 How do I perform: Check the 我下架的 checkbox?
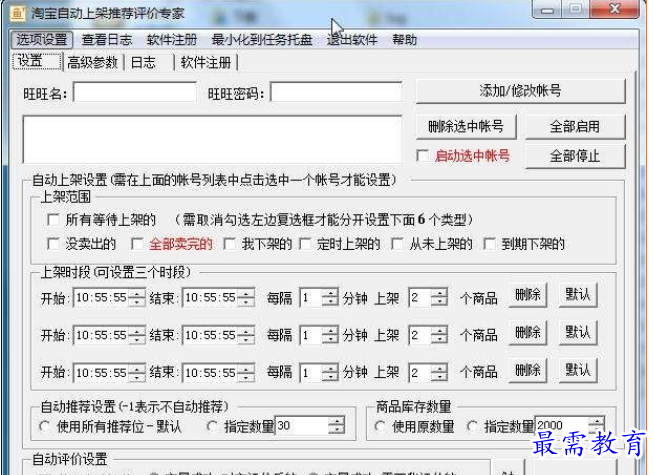pos(229,244)
